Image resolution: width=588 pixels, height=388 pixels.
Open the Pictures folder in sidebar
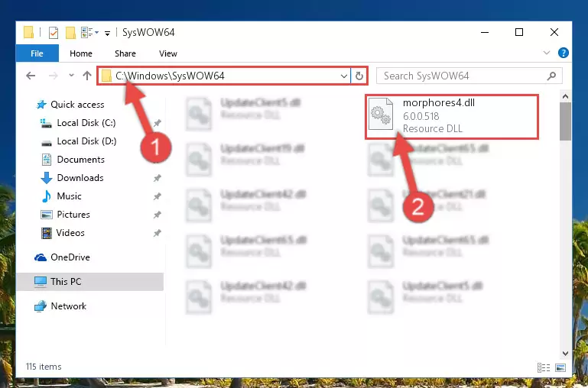point(73,215)
